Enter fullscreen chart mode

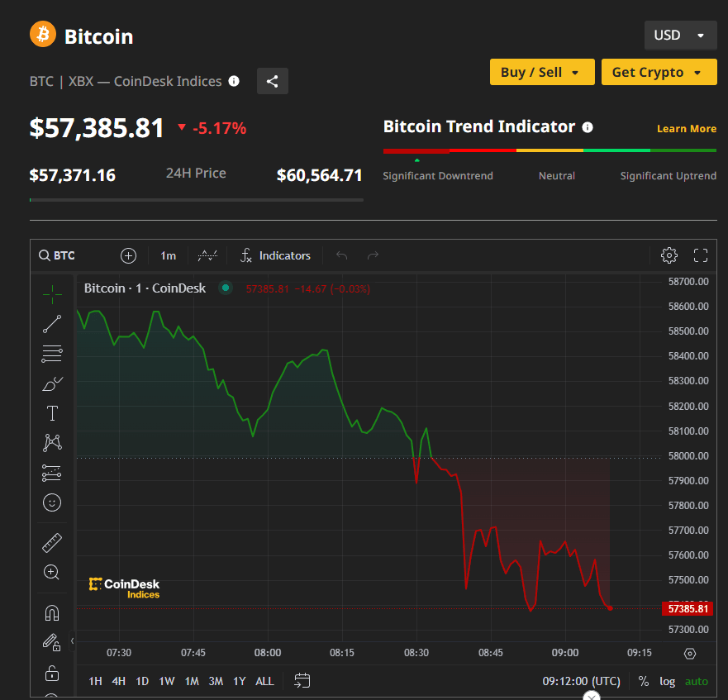701,255
